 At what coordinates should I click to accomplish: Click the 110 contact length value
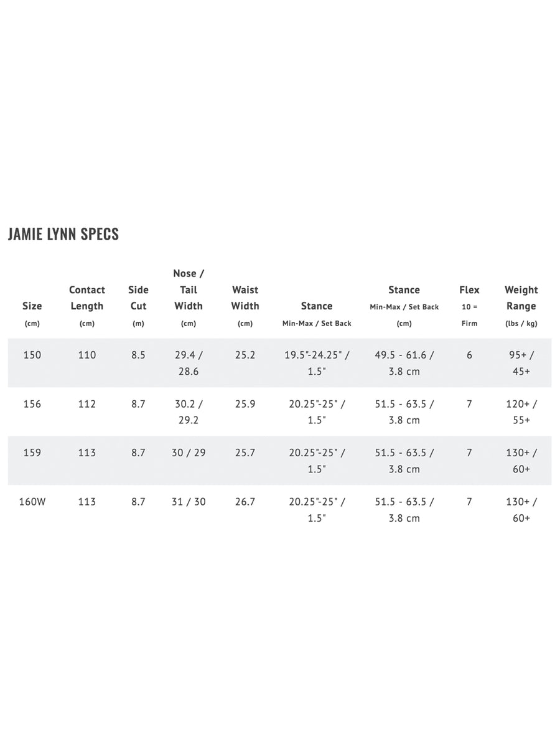(x=87, y=355)
